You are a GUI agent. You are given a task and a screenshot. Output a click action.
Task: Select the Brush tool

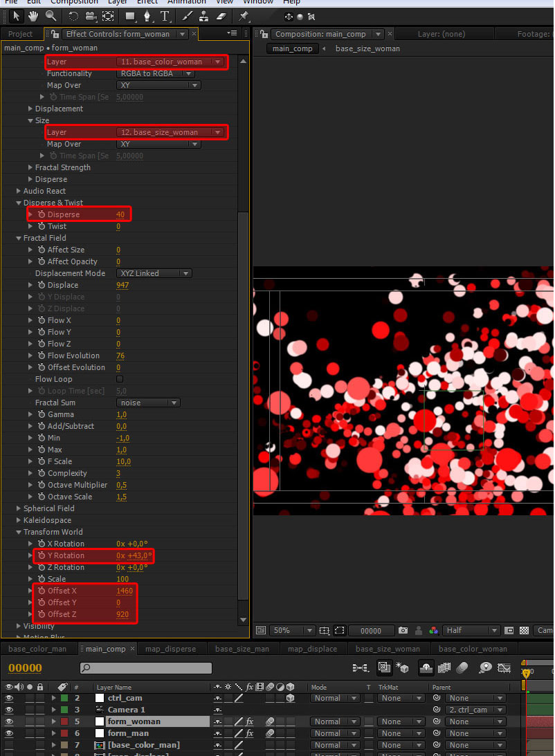[187, 17]
